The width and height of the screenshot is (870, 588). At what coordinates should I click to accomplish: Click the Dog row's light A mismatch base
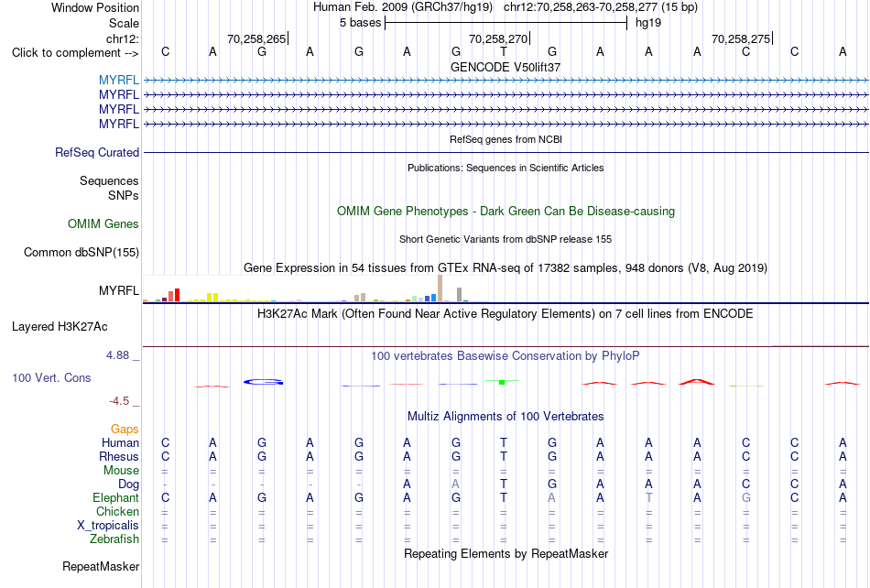(x=455, y=485)
